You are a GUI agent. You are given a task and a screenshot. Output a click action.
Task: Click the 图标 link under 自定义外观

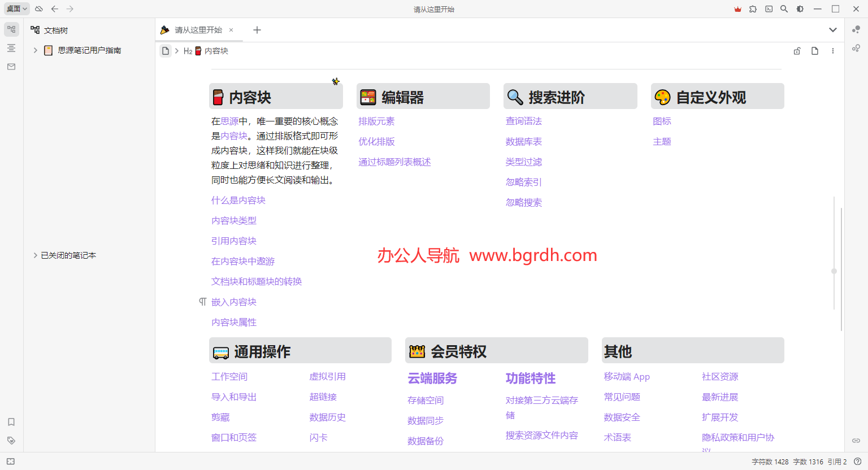pyautogui.click(x=662, y=121)
